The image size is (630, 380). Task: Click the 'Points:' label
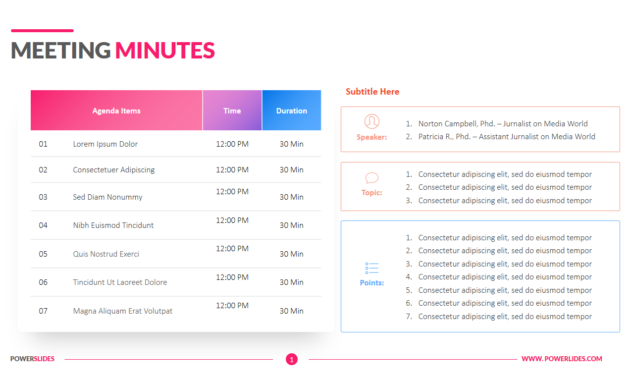pos(372,282)
